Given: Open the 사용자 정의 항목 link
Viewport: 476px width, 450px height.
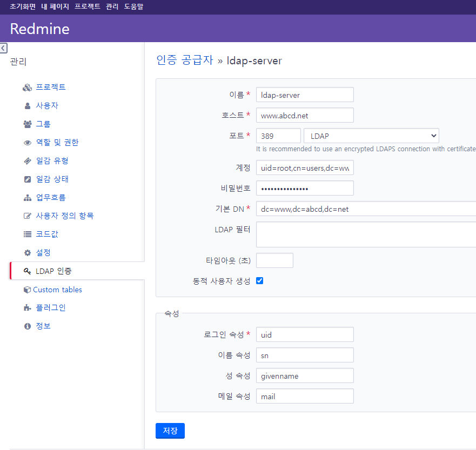Looking at the screenshot, I should point(65,216).
